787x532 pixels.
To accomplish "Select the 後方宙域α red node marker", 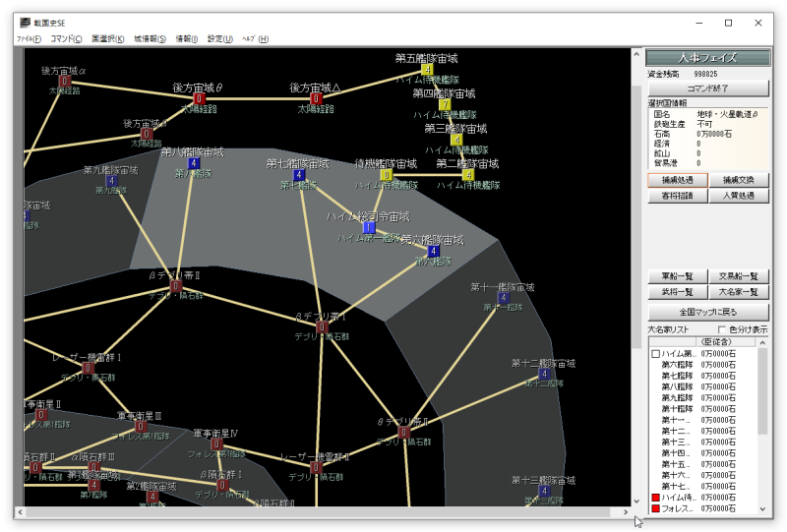I will pyautogui.click(x=65, y=82).
